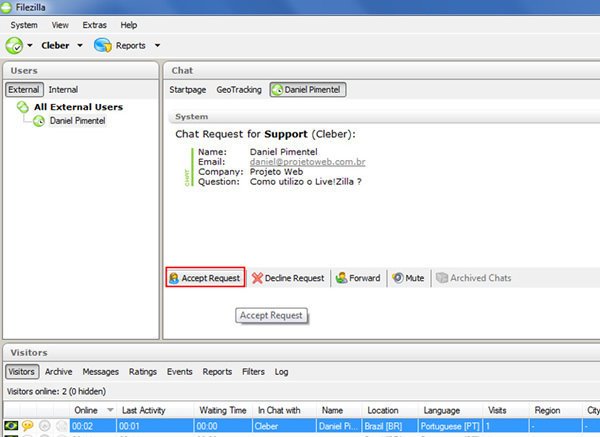
Task: Select Daniel Pimentel in users tree
Action: tap(77, 121)
